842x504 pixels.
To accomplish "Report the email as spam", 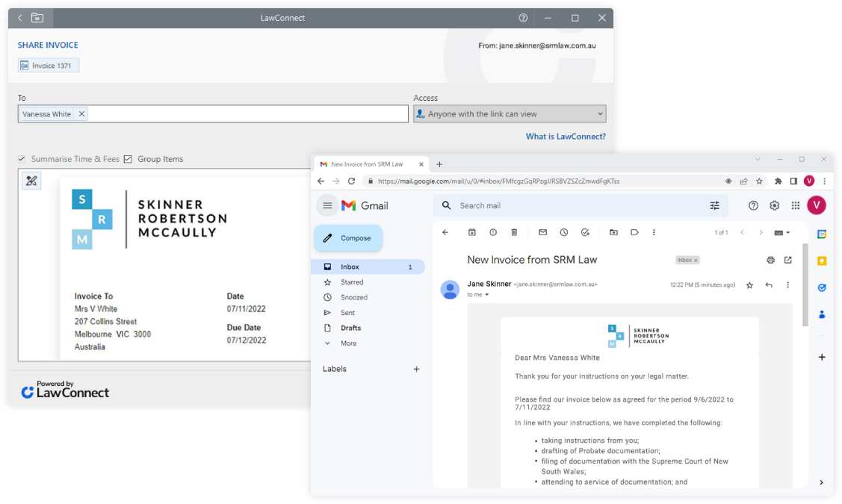I will click(492, 232).
